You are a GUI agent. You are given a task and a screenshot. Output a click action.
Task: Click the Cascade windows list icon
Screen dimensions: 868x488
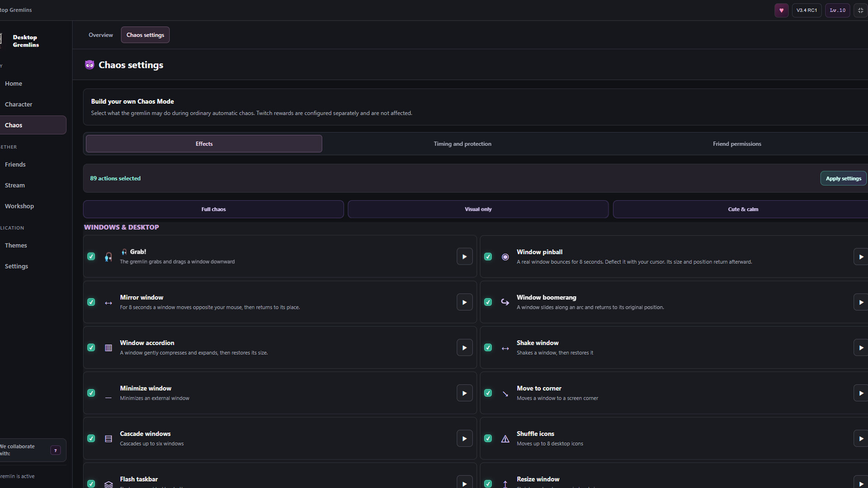108,439
